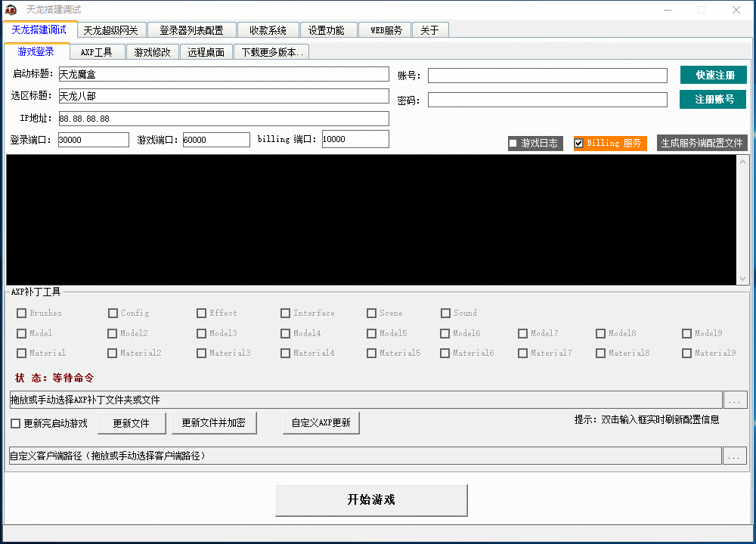Check the Material8 checkbox
756x544 pixels.
point(601,353)
